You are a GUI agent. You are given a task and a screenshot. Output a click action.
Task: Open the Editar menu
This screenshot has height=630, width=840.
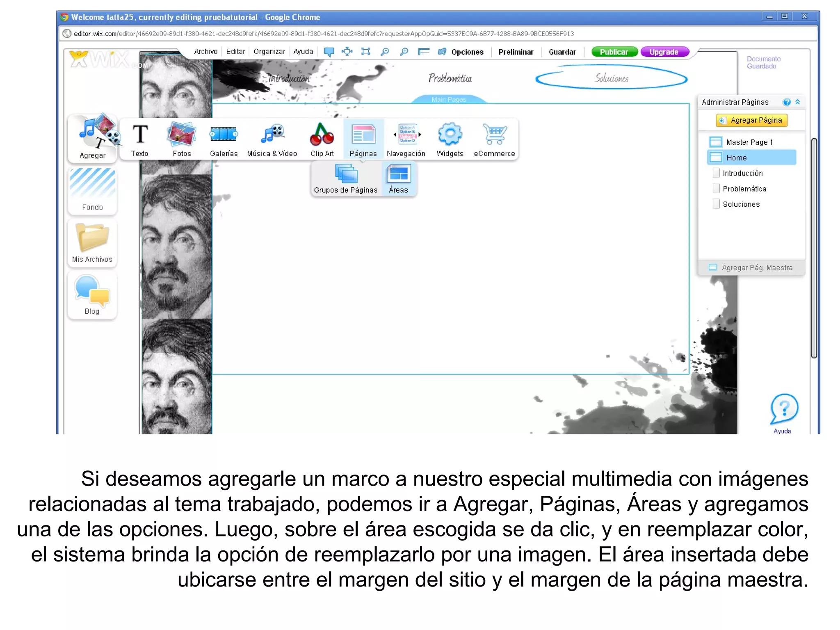[235, 52]
